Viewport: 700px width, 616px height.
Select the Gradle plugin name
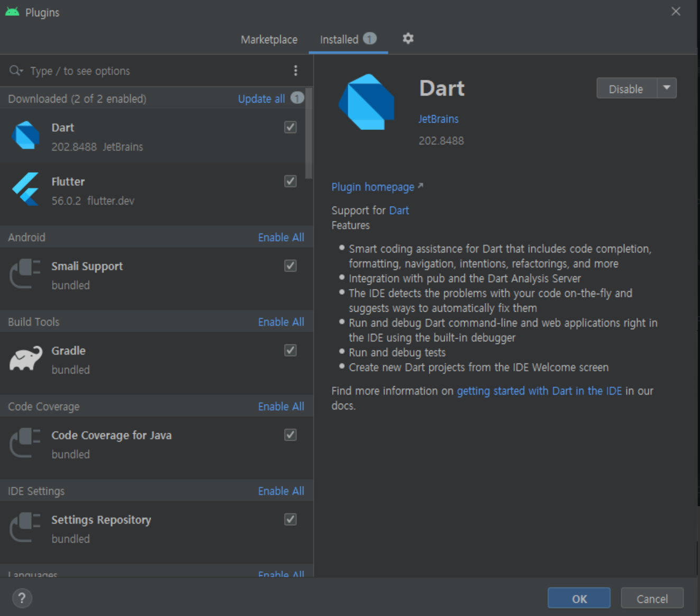68,350
